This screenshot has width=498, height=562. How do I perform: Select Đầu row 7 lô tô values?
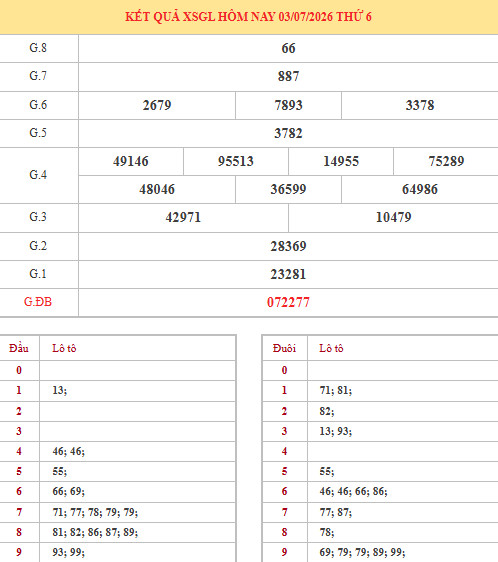(95, 512)
